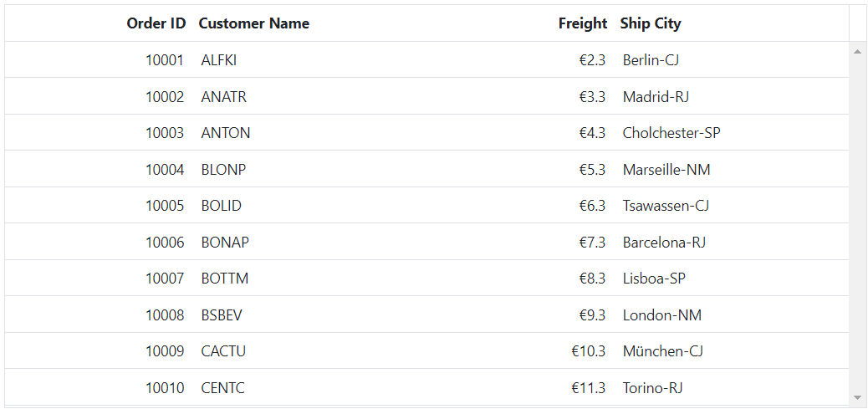Select the ALFKI customer cell
The image size is (868, 409).
[x=218, y=59]
